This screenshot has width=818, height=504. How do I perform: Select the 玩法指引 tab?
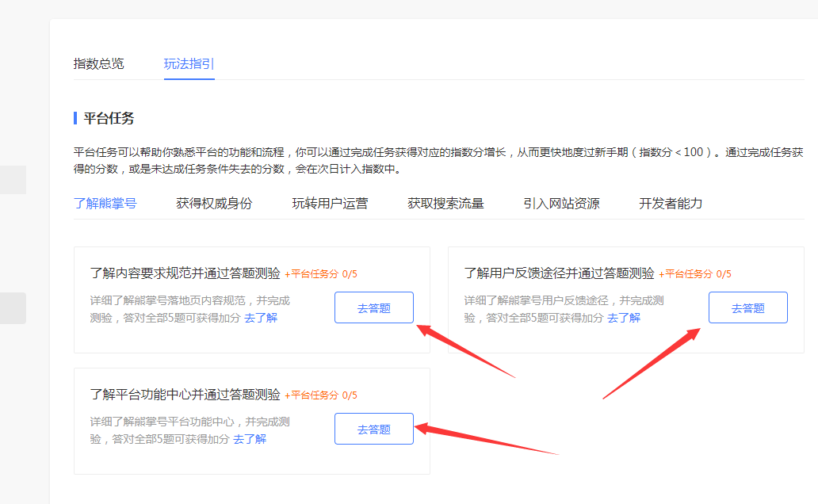tap(189, 64)
